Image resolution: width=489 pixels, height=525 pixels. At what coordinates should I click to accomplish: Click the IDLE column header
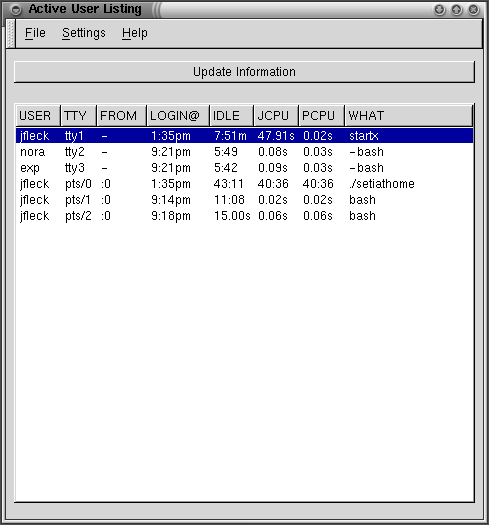(x=231, y=116)
